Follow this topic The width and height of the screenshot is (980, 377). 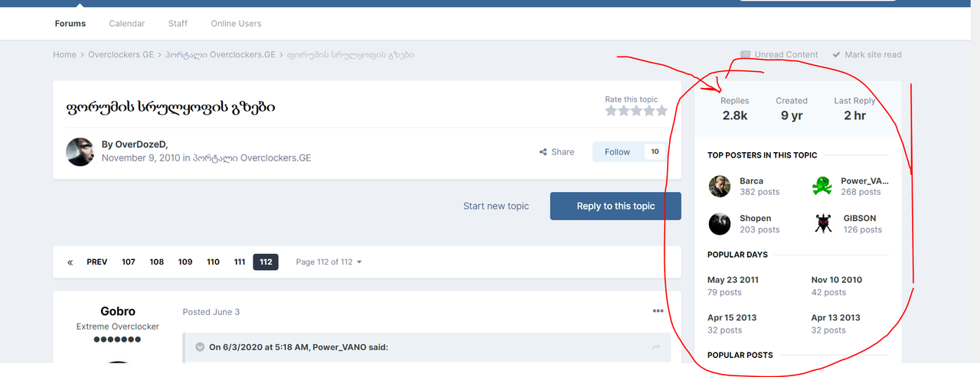click(617, 152)
